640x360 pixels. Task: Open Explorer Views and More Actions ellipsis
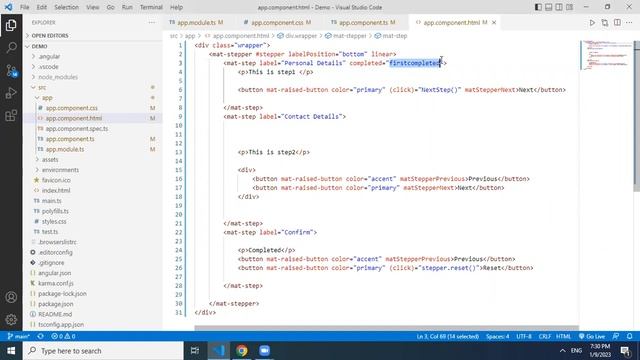[152, 23]
